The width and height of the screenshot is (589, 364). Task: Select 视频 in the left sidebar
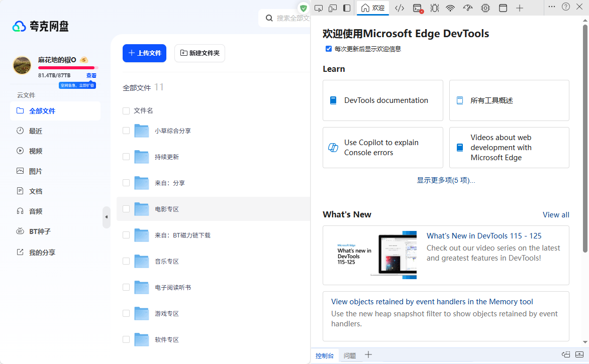[x=36, y=151]
